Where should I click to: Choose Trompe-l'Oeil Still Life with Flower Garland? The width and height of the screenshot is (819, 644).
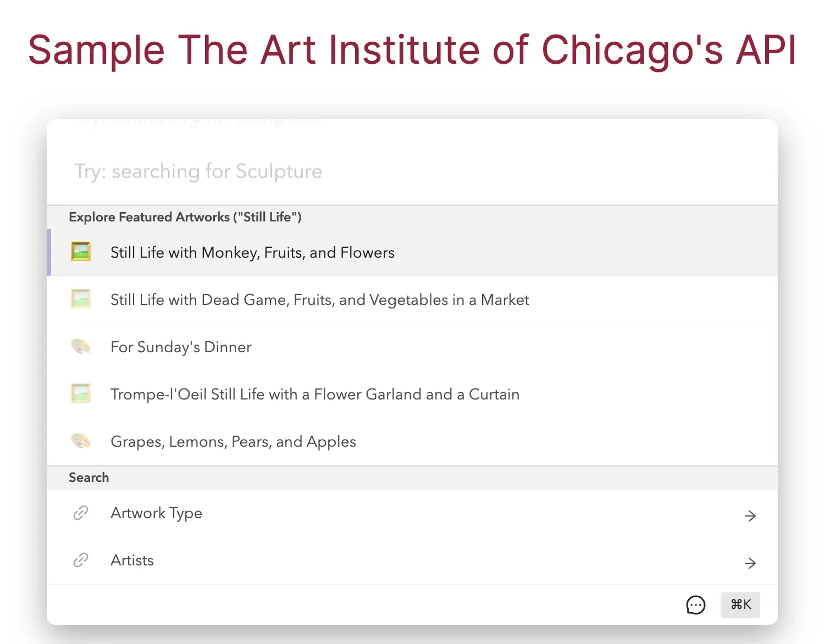[x=412, y=394]
